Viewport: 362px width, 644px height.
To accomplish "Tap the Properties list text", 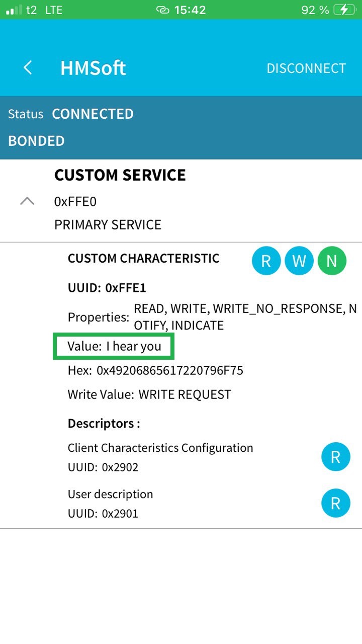I will click(x=245, y=317).
